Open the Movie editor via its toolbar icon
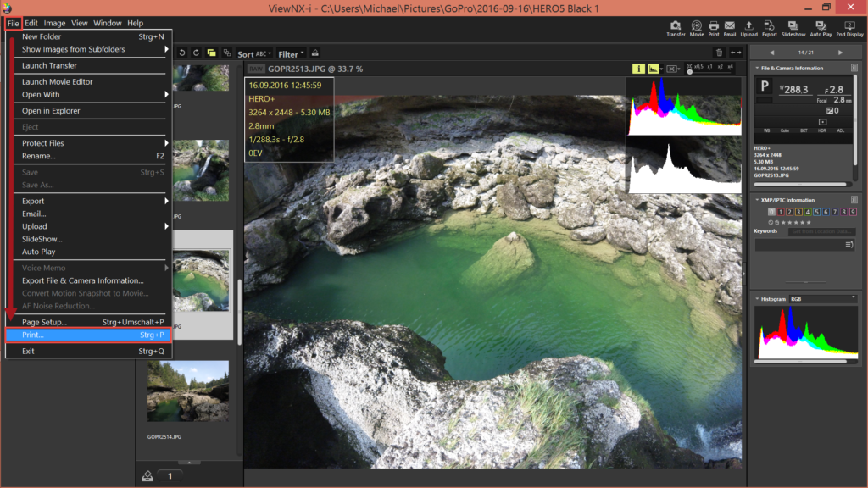Viewport: 868px width, 488px height. (696, 26)
